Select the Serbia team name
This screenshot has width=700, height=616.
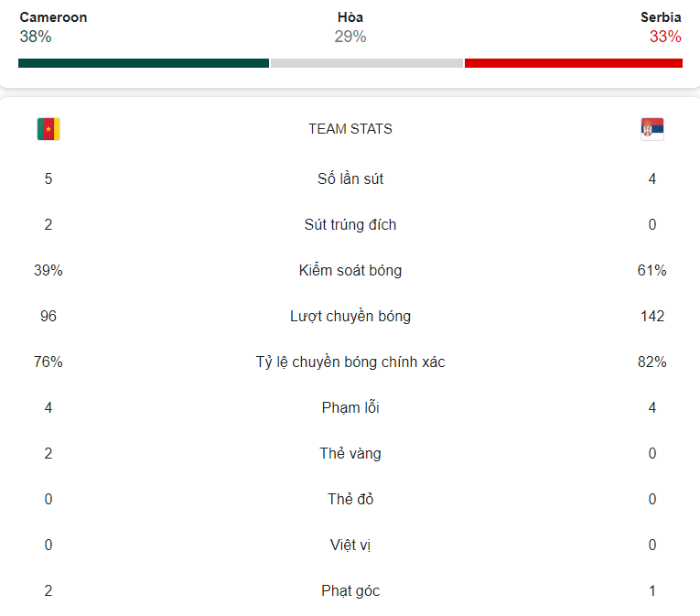[661, 17]
